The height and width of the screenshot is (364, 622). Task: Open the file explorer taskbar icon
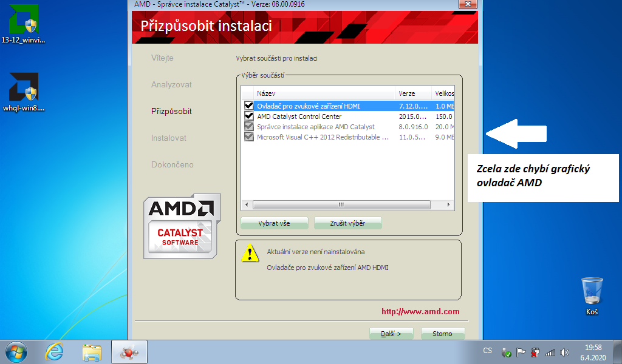point(92,352)
